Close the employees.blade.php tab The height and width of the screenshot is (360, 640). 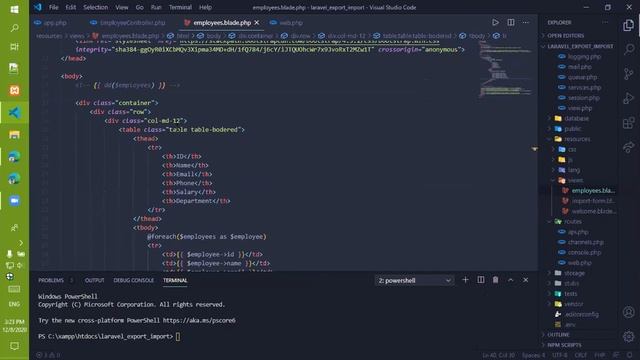[x=257, y=23]
